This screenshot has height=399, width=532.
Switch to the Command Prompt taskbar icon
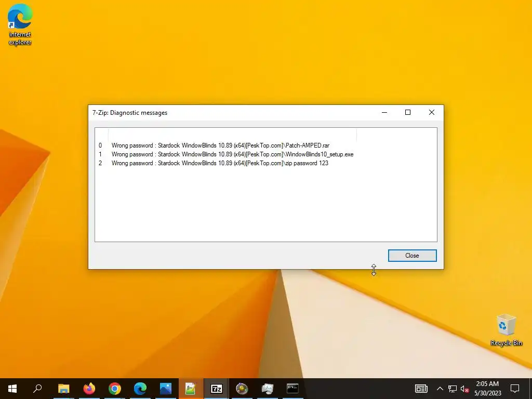pos(292,389)
